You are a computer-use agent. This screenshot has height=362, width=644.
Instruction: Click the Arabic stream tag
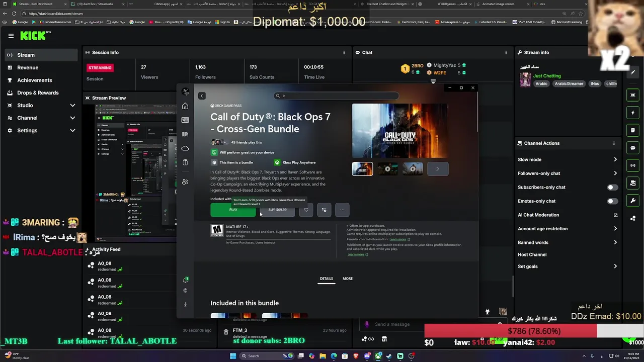tap(541, 84)
